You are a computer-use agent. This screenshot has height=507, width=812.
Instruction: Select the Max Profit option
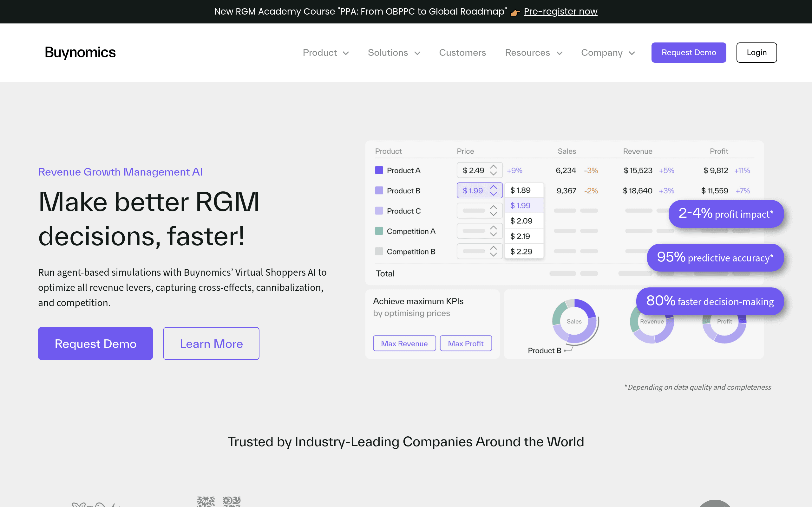[x=465, y=343]
